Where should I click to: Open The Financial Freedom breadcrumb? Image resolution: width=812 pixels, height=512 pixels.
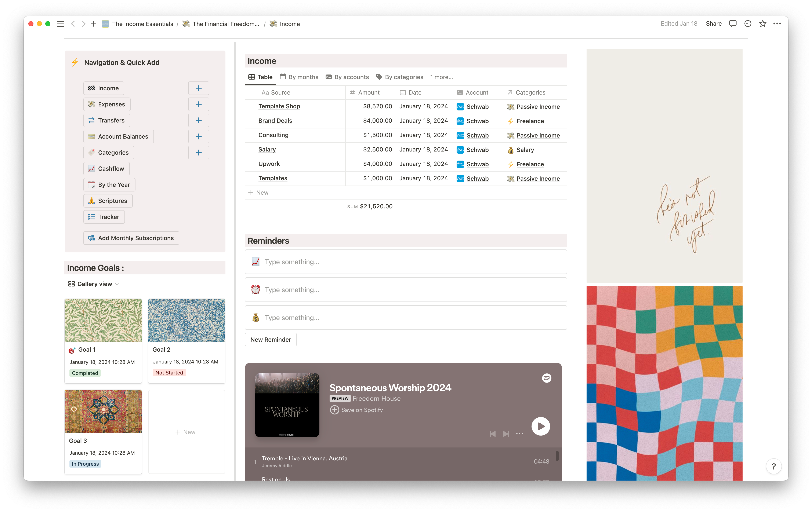click(x=221, y=24)
